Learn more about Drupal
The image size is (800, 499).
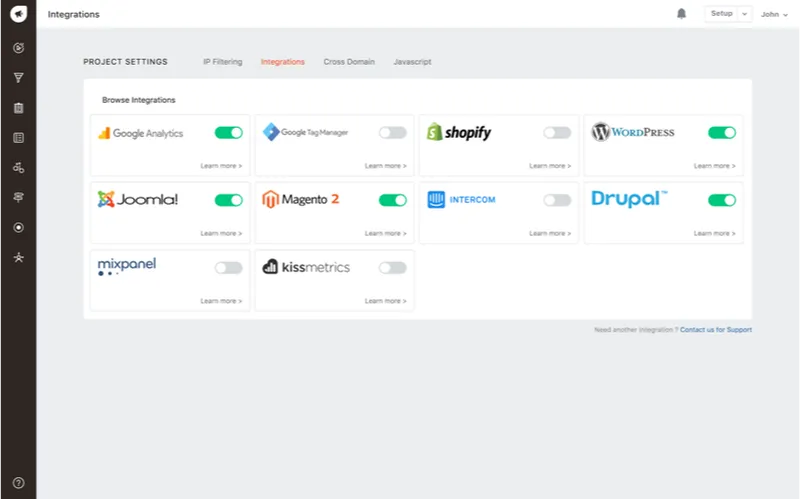(x=714, y=233)
